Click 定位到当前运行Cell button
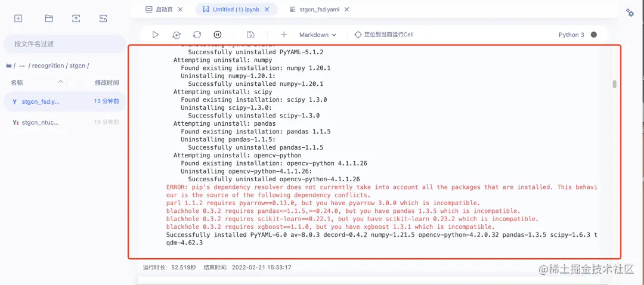Viewport: 644px width, 285px height. (384, 35)
